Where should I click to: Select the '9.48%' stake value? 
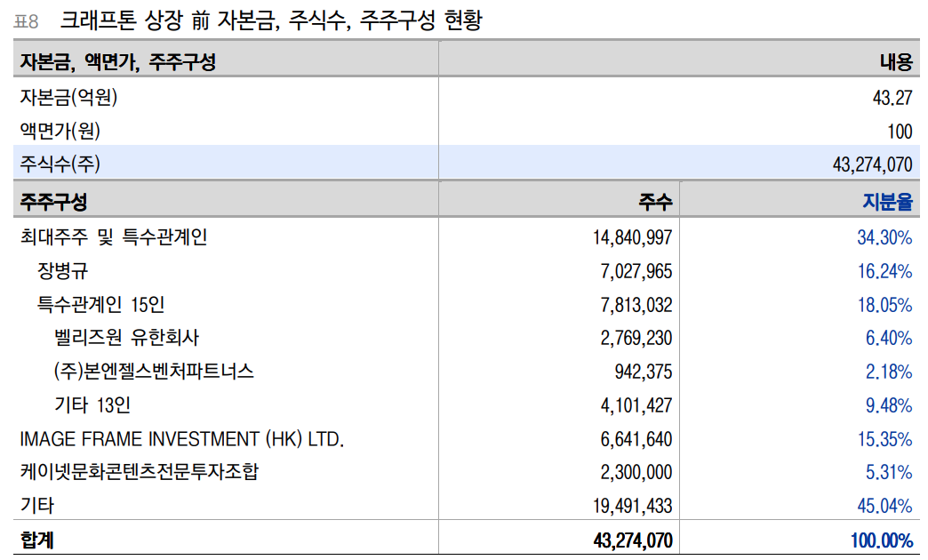click(x=889, y=406)
